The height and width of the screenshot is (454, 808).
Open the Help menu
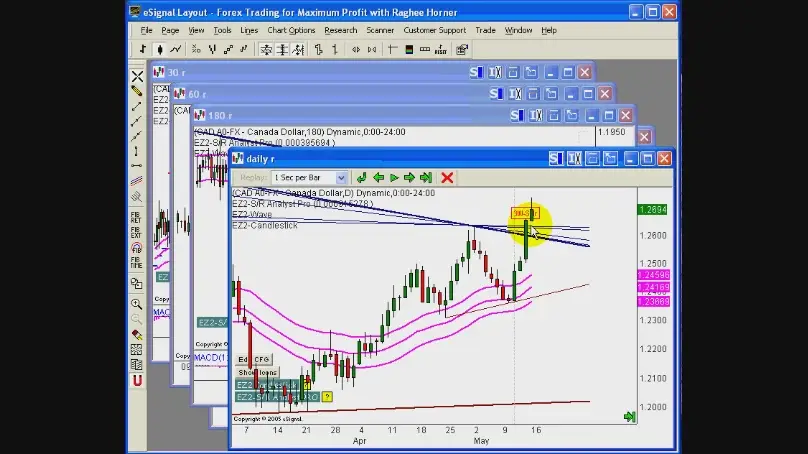coord(549,30)
